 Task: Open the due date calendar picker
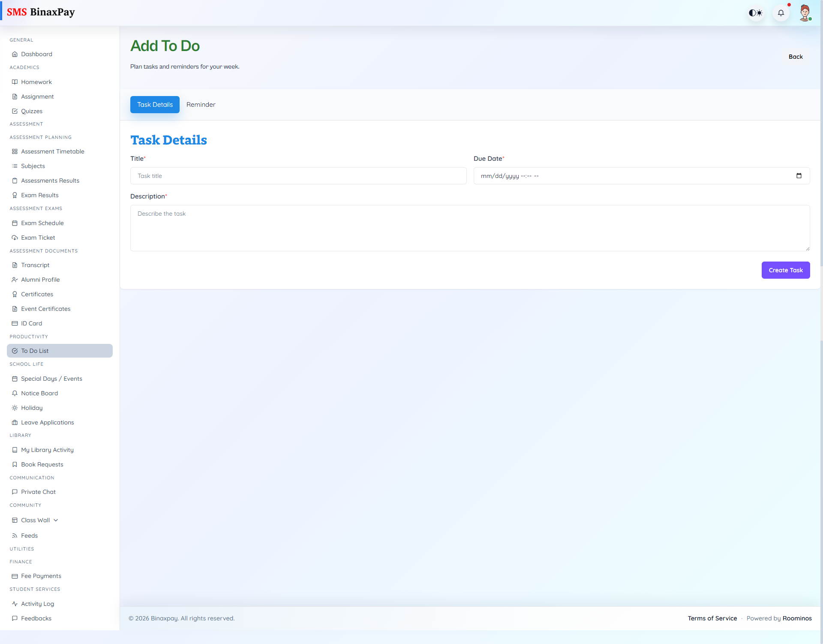coord(799,176)
